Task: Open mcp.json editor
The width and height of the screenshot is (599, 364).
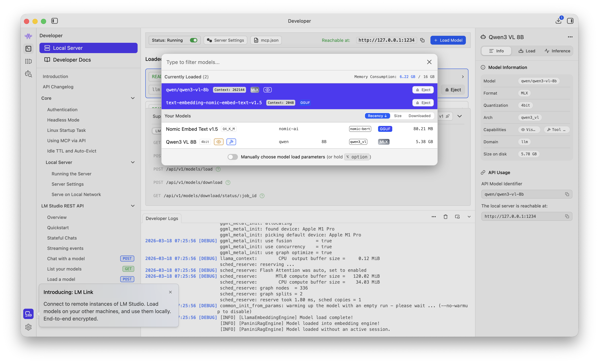Action: [x=266, y=40]
